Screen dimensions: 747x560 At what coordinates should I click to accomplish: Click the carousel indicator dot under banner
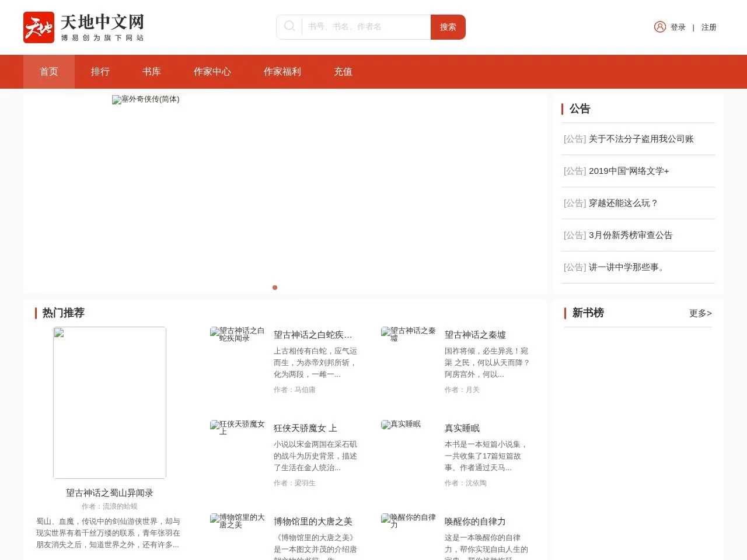point(275,288)
